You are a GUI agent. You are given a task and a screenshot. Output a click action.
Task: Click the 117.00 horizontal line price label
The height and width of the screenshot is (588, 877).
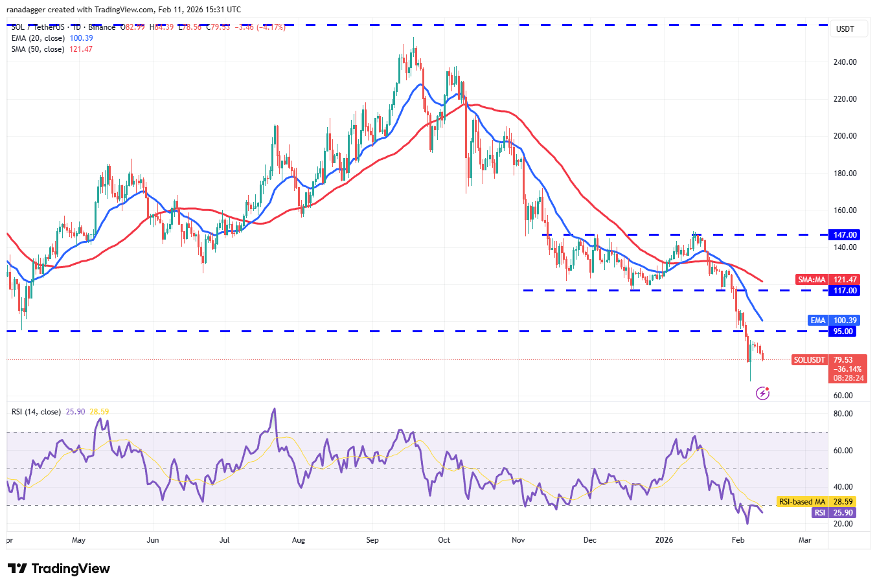pos(845,291)
